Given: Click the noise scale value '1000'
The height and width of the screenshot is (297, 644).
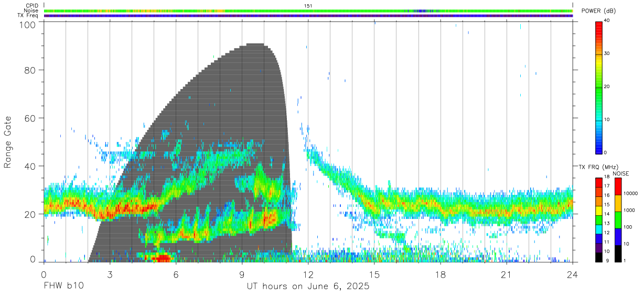Looking at the screenshot, I should pos(629,210).
